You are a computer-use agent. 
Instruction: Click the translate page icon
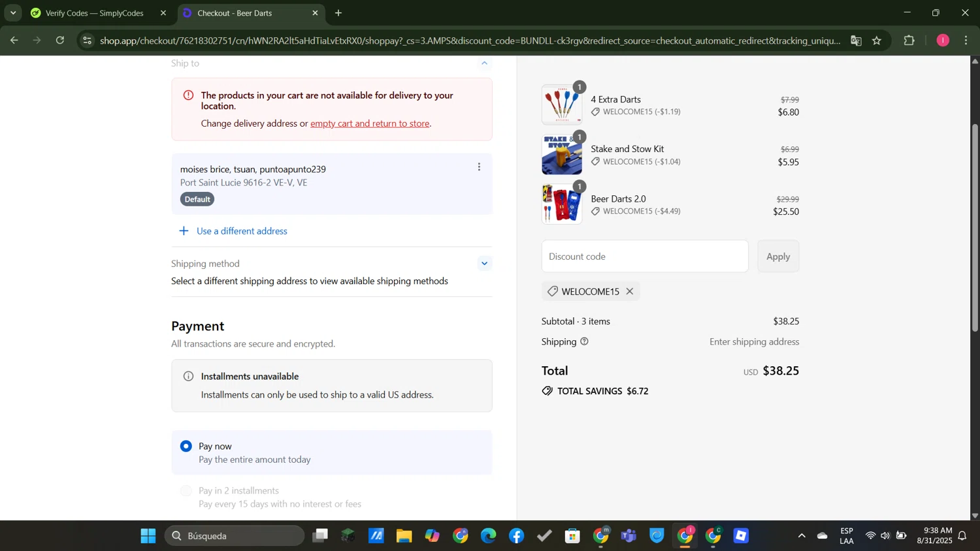[856, 40]
